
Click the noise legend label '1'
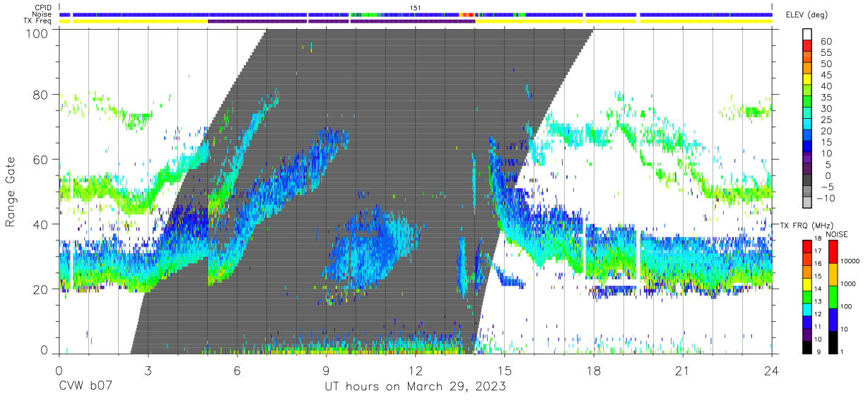(843, 352)
